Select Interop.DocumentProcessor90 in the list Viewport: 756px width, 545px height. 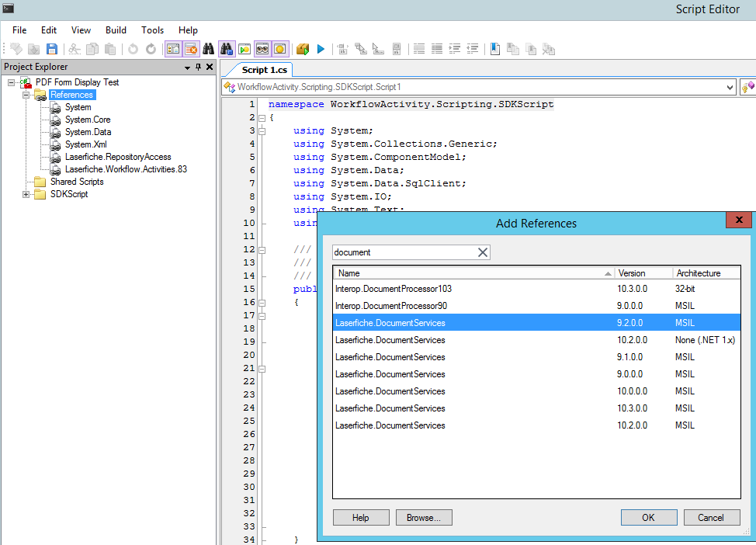(536, 306)
